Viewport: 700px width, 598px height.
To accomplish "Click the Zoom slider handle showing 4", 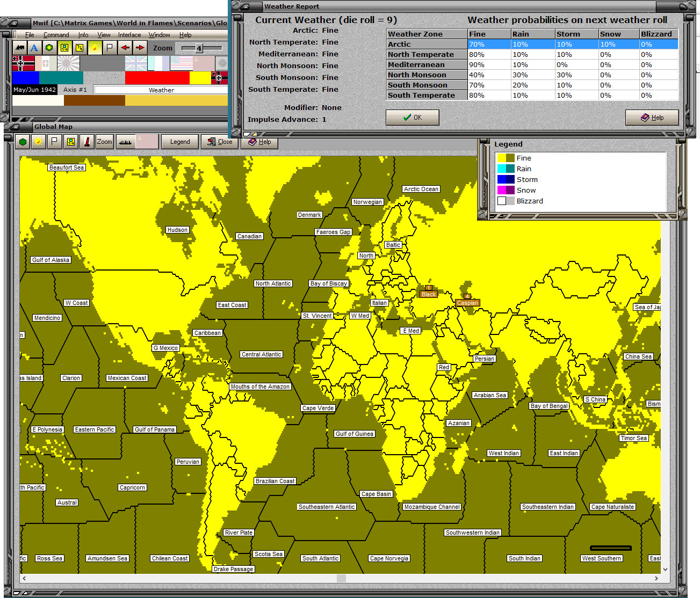I will (199, 48).
